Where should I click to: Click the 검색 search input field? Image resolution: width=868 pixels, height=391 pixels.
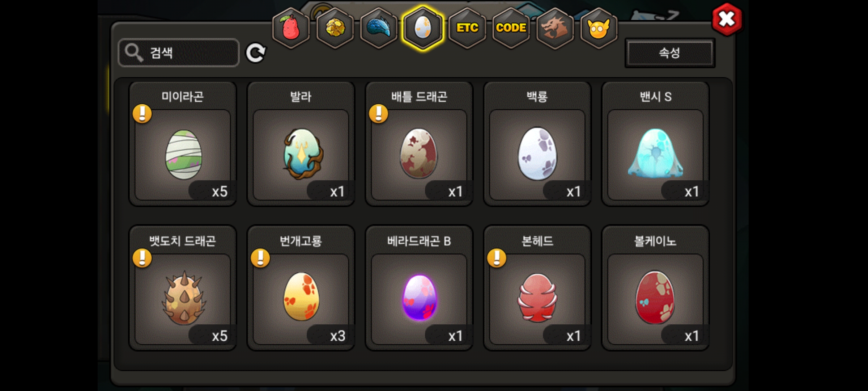pyautogui.click(x=179, y=53)
